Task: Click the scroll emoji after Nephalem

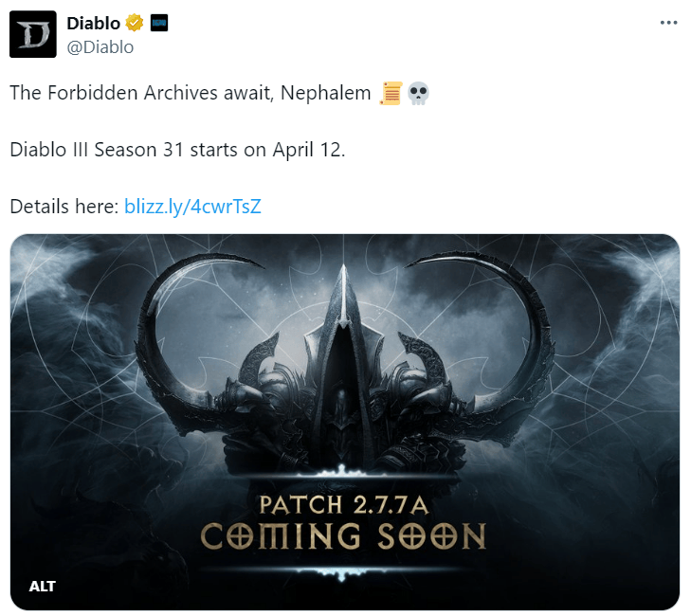Action: (391, 93)
